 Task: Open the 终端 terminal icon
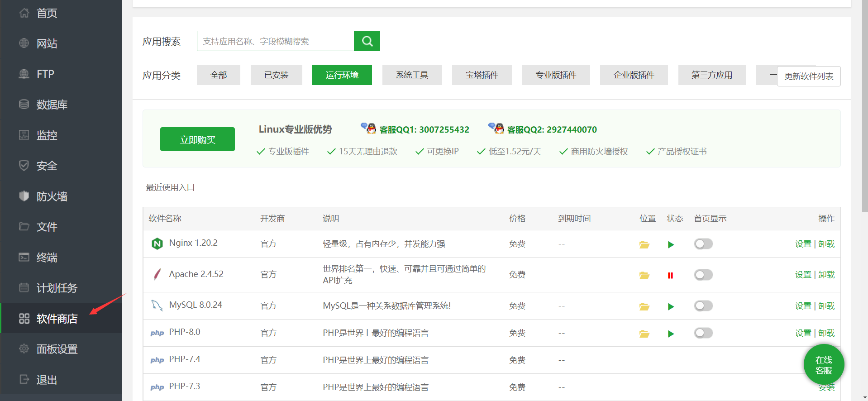click(x=24, y=257)
